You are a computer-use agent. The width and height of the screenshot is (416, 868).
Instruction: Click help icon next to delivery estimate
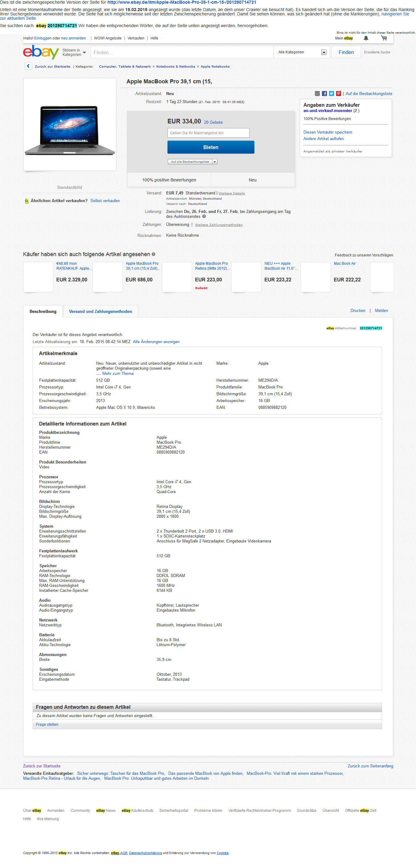[204, 216]
